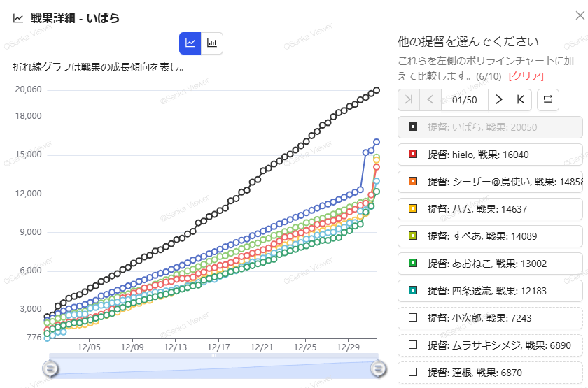Go to first page of admirals
The height and width of the screenshot is (388, 588).
409,100
